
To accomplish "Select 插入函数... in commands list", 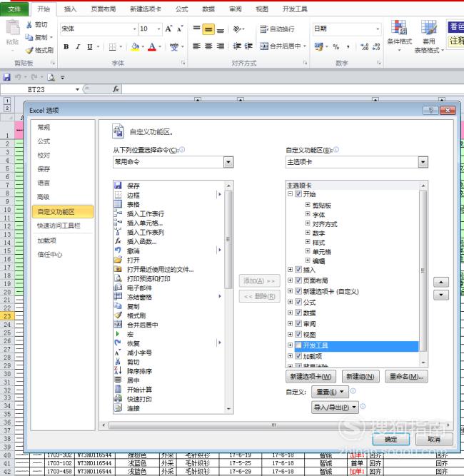I will 142,242.
